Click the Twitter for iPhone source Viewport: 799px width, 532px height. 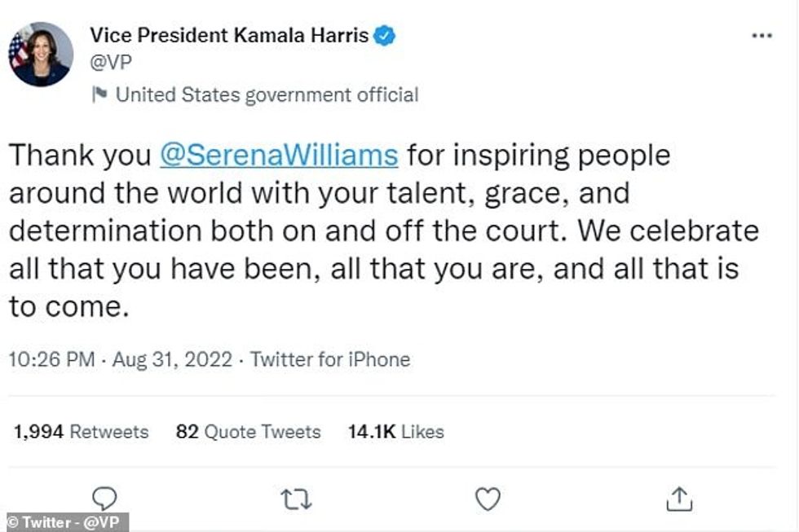click(x=330, y=359)
